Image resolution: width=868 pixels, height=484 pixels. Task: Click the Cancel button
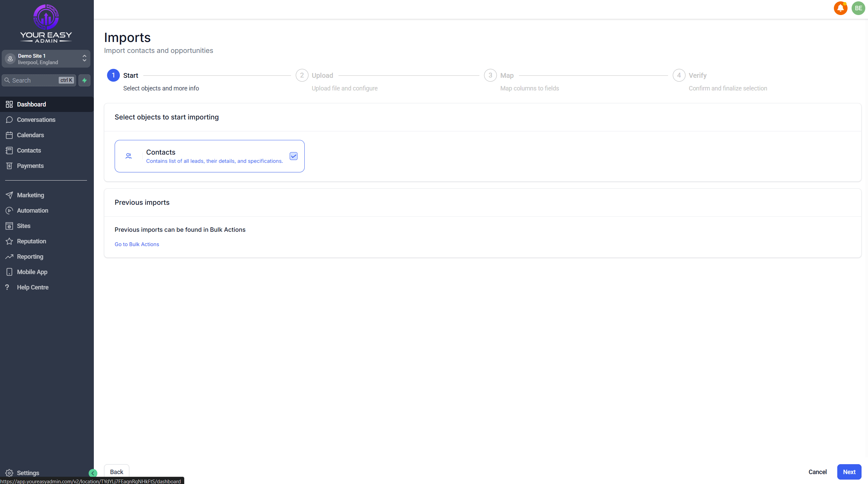[818, 472]
